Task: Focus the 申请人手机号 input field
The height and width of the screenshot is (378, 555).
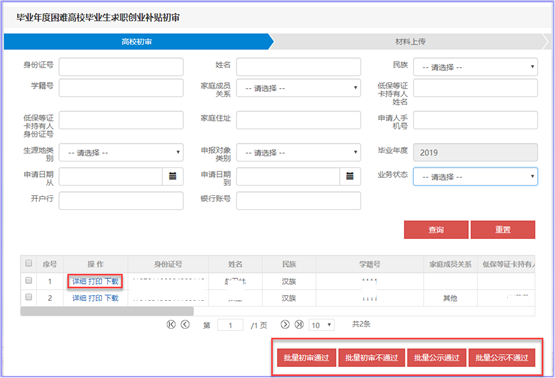Action: 475,120
